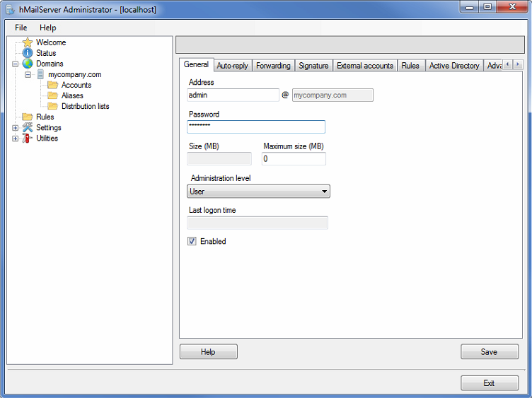This screenshot has width=532, height=398.
Task: Expand the Utilities tree node
Action: (x=16, y=139)
